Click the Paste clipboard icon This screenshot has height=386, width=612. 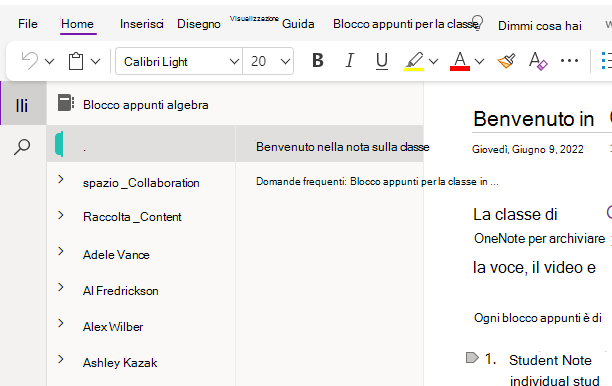point(76,61)
